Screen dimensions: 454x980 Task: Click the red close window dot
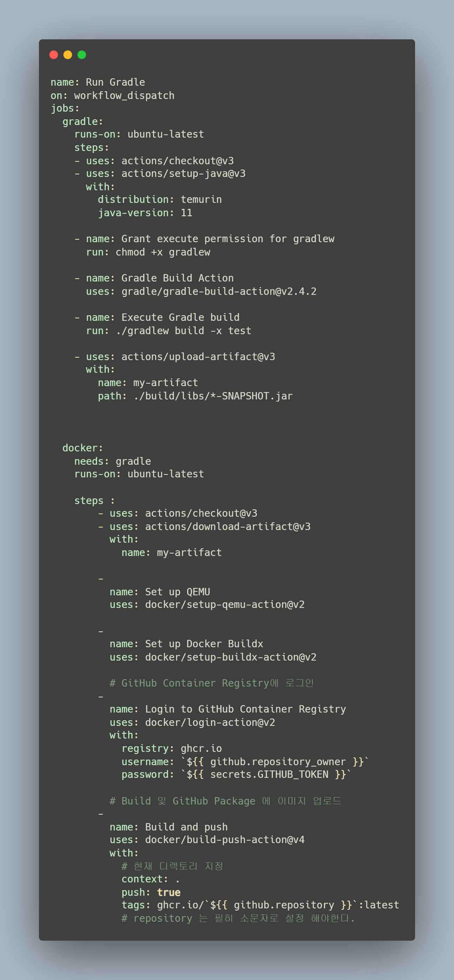pyautogui.click(x=54, y=55)
